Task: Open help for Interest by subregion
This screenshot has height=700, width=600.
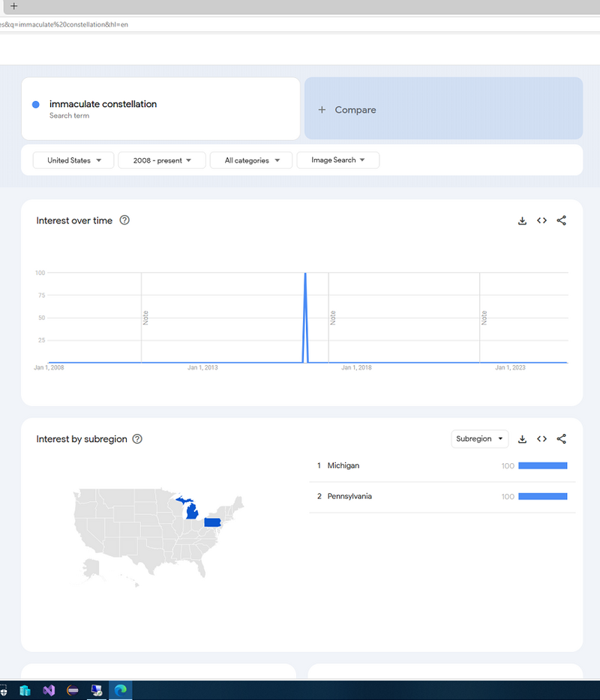Action: pyautogui.click(x=137, y=439)
